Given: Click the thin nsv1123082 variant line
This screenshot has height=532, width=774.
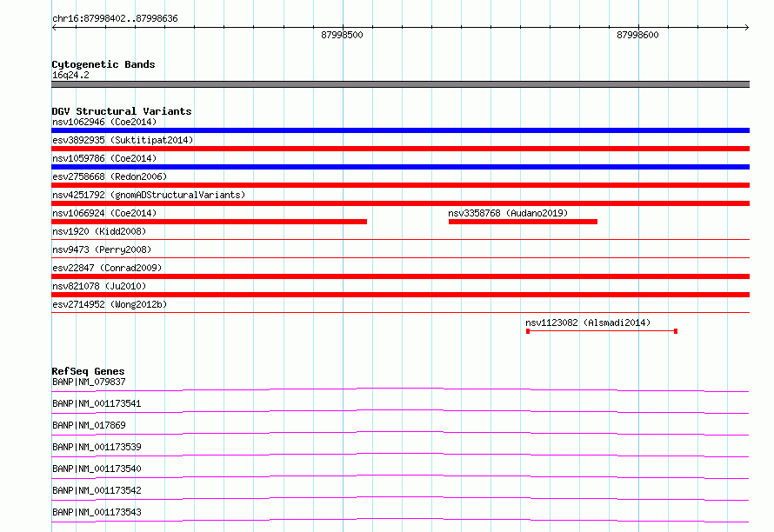Looking at the screenshot, I should [602, 331].
